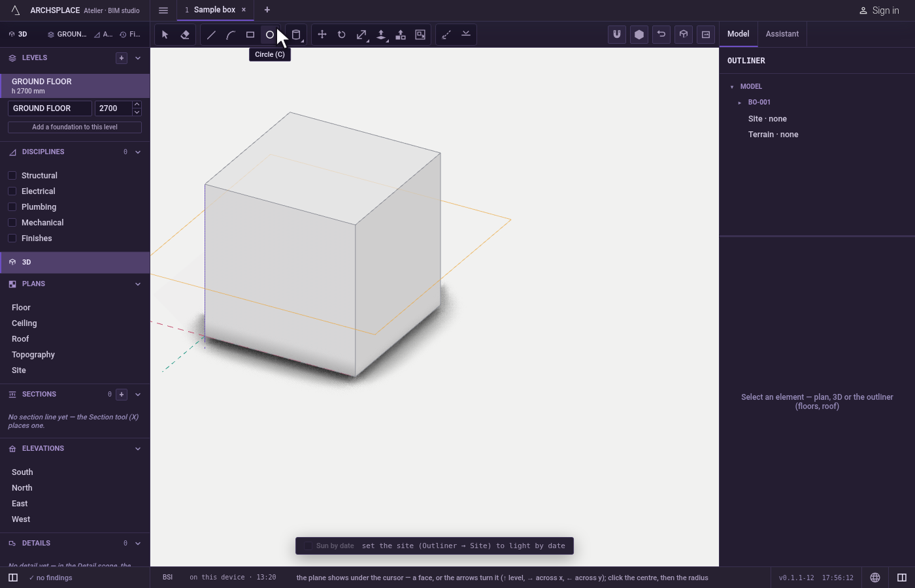
Task: Click the 3D cube view icon in toolbar
Action: click(684, 35)
